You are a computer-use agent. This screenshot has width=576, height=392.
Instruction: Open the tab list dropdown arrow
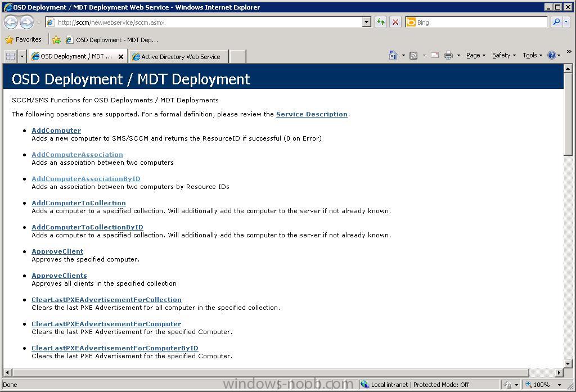tap(22, 56)
